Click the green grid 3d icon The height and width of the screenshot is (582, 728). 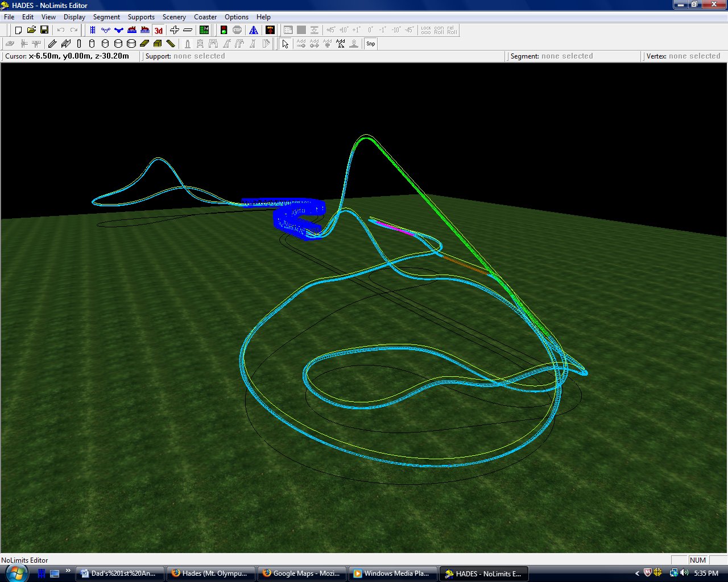204,30
